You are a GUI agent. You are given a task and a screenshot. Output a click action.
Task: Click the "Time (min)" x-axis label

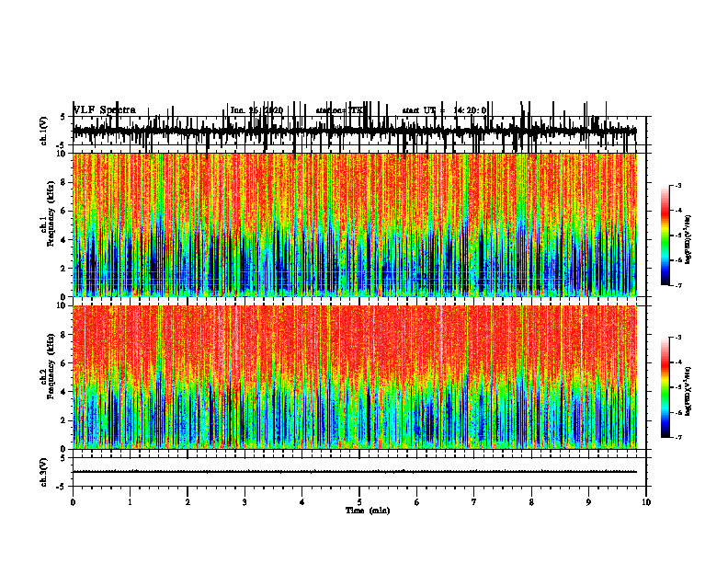click(x=368, y=511)
